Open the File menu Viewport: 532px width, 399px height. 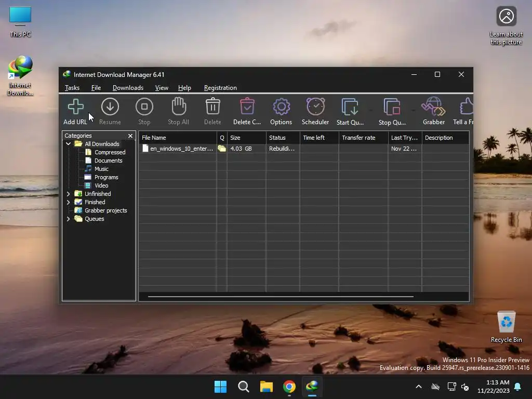96,87
